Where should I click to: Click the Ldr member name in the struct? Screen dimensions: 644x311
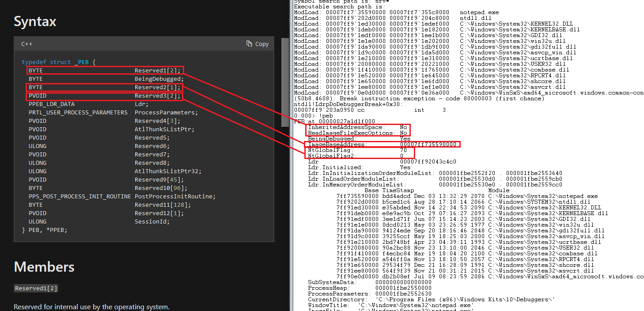(x=141, y=104)
